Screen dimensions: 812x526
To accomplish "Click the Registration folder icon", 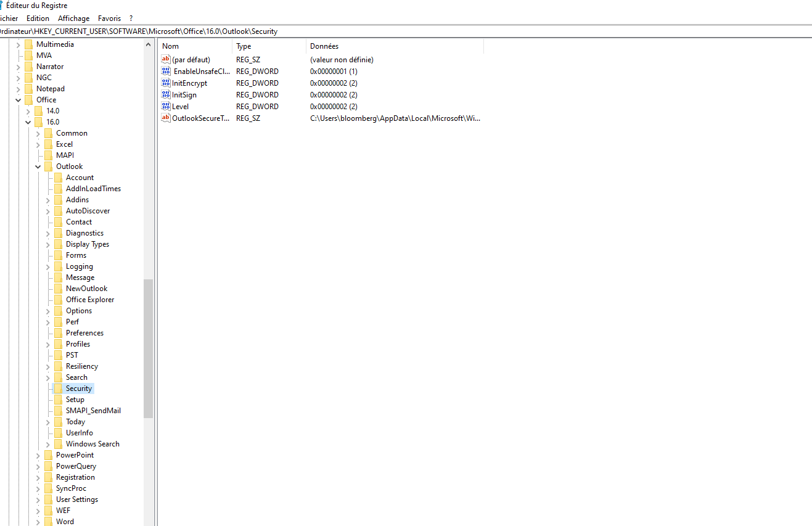I will [x=48, y=477].
